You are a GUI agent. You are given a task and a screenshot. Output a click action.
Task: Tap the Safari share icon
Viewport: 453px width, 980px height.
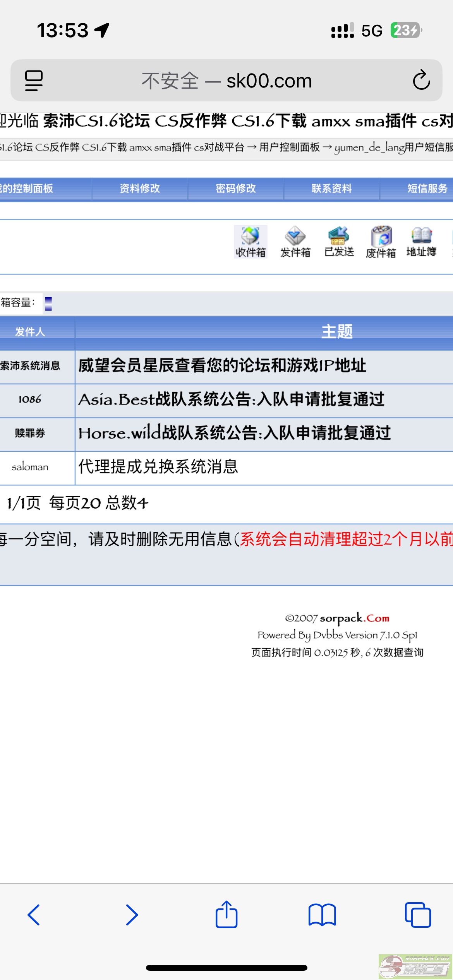coord(226,915)
